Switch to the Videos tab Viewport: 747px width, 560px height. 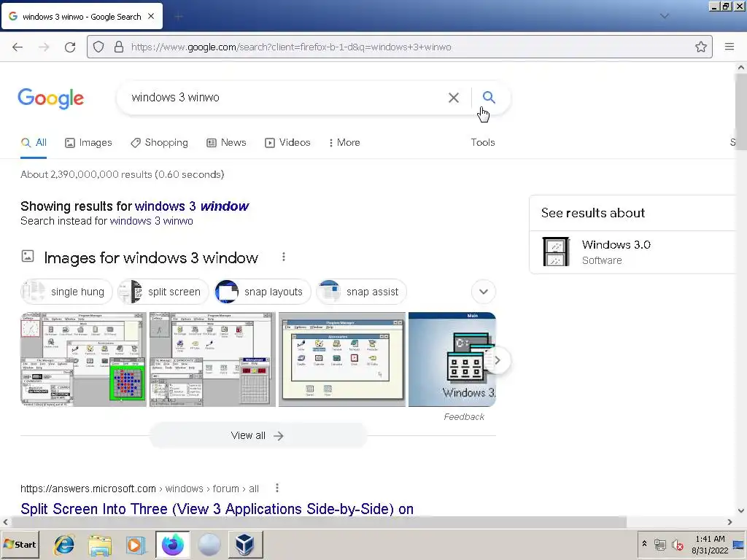click(287, 142)
